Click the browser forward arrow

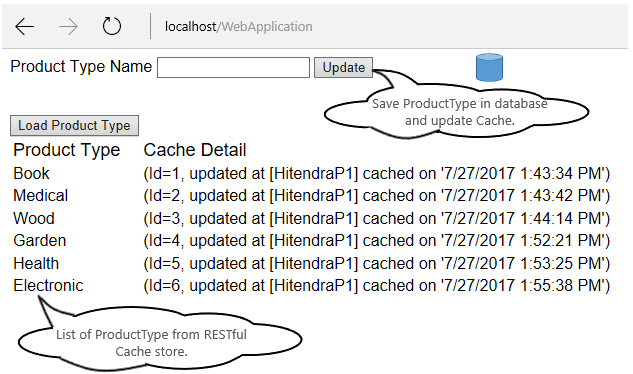pyautogui.click(x=68, y=27)
